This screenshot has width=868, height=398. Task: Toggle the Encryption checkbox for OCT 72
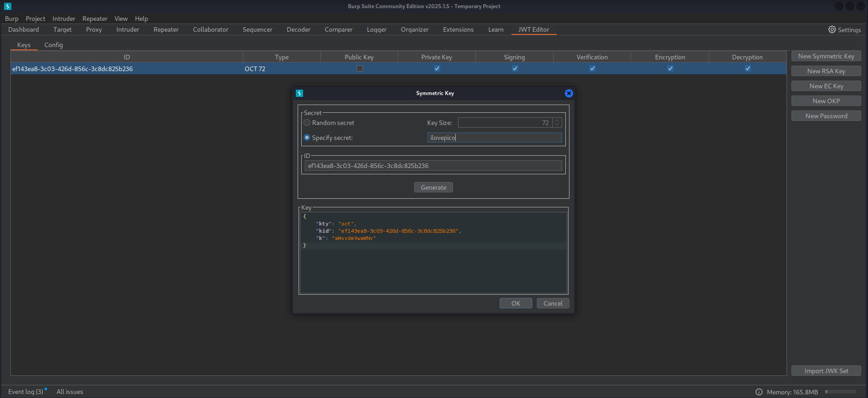click(670, 68)
